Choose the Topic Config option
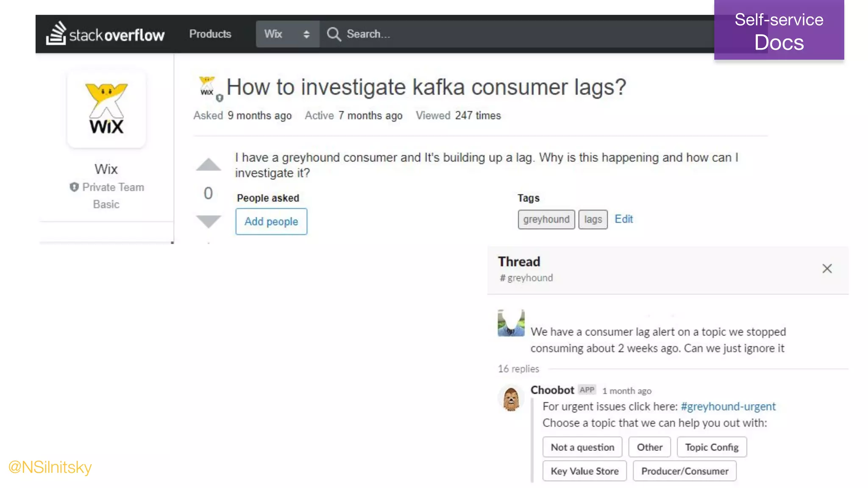The image size is (868, 488). coord(712,447)
